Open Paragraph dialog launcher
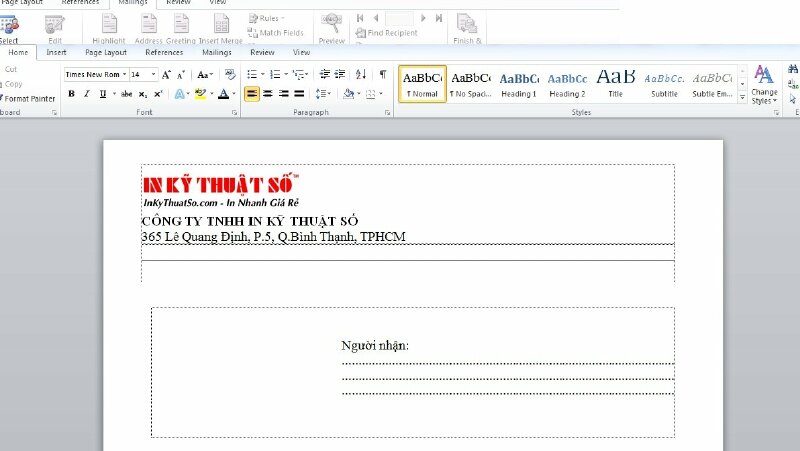The image size is (800, 451). click(387, 112)
